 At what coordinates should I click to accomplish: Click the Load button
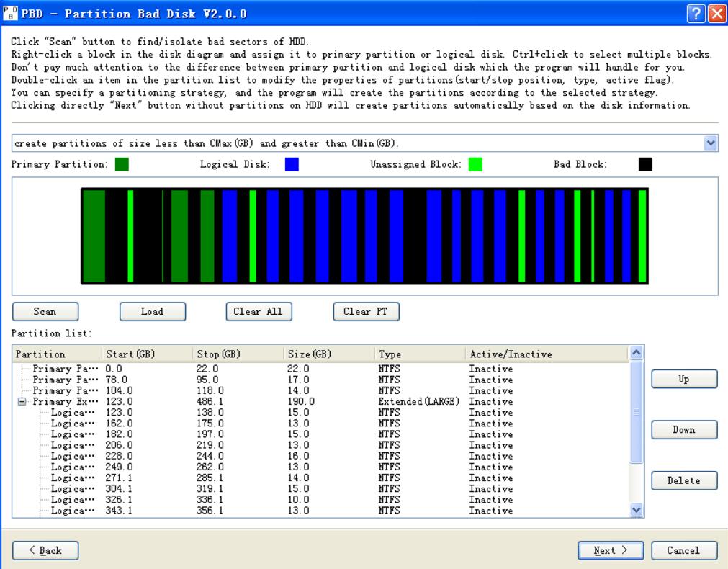tap(152, 311)
